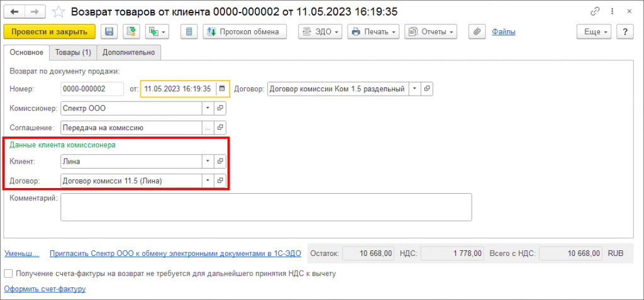Expand the Клиент dropdown

click(208, 162)
